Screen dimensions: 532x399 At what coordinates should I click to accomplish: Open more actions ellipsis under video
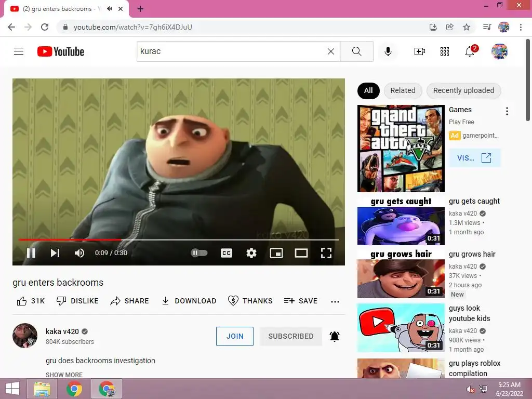tap(335, 302)
